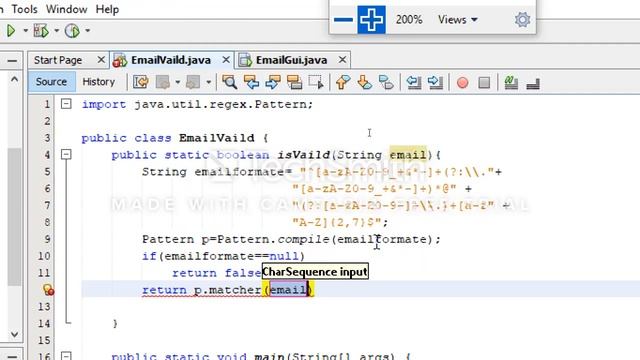Open the Debug Project dropdown arrow

tap(56, 31)
